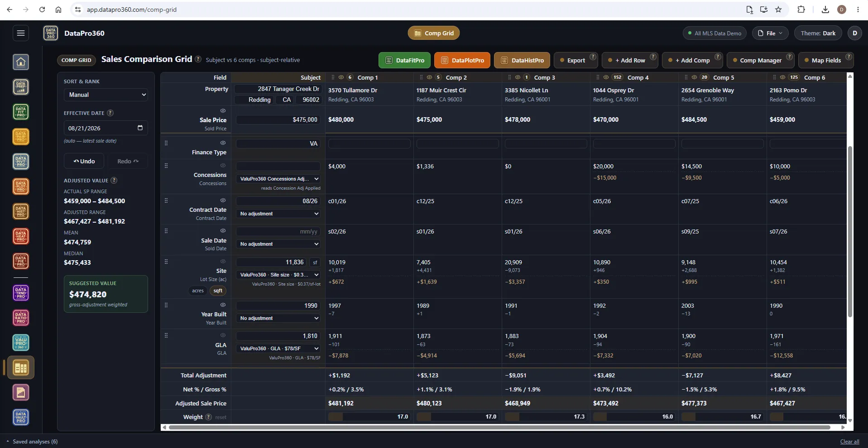Open Effective Date help tooltip icon
The height and width of the screenshot is (448, 868).
pyautogui.click(x=110, y=113)
